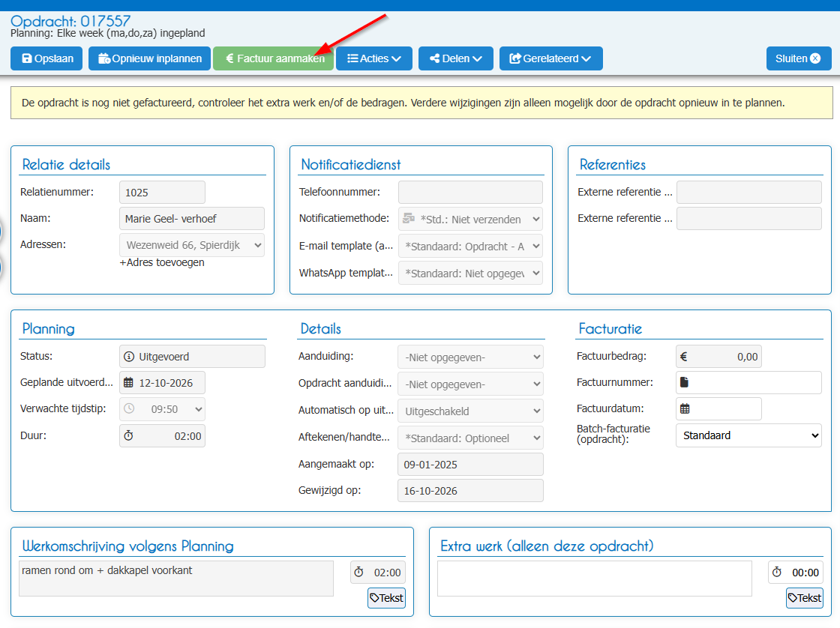
Task: Open the Adressen dropdown
Action: point(192,245)
